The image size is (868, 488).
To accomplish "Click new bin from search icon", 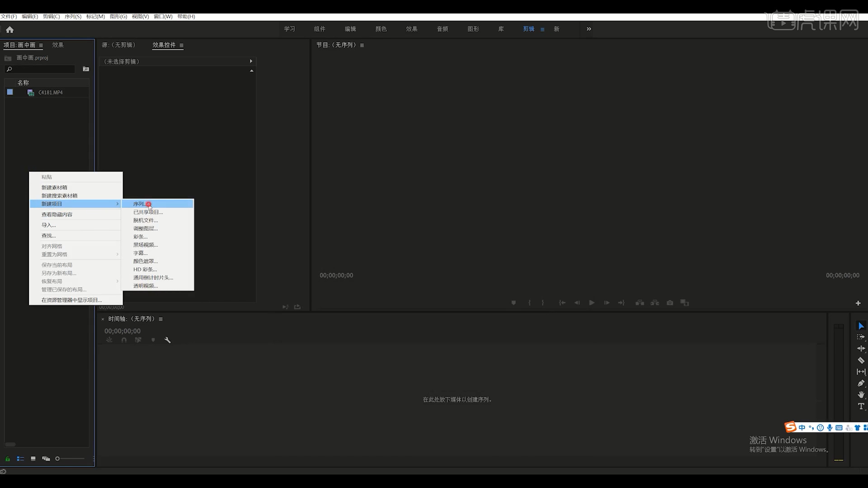I will click(x=86, y=69).
